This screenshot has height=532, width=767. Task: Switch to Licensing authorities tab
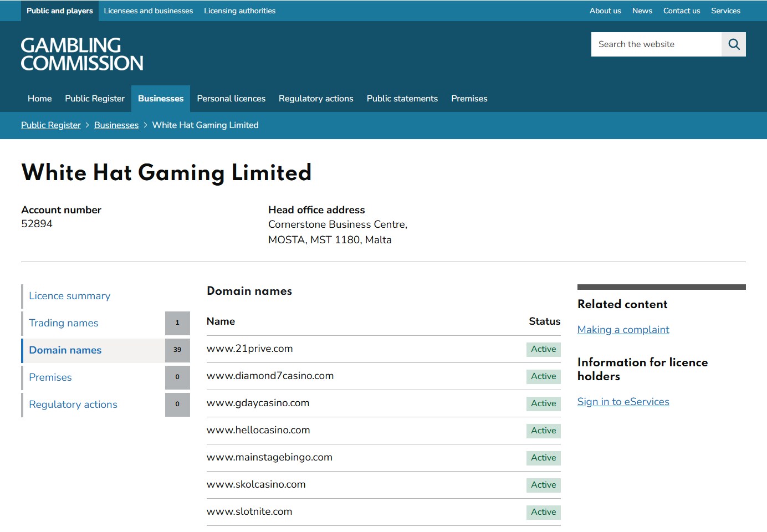tap(239, 11)
